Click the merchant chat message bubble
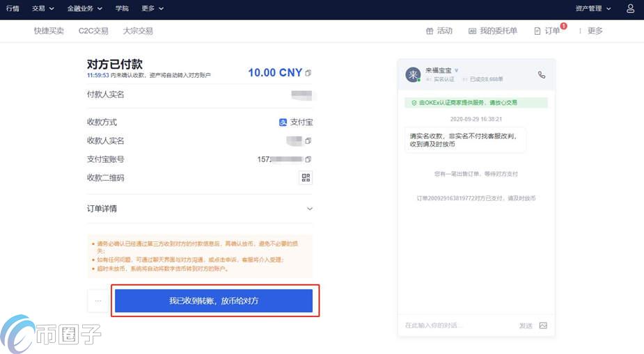644x354 pixels. [465, 140]
